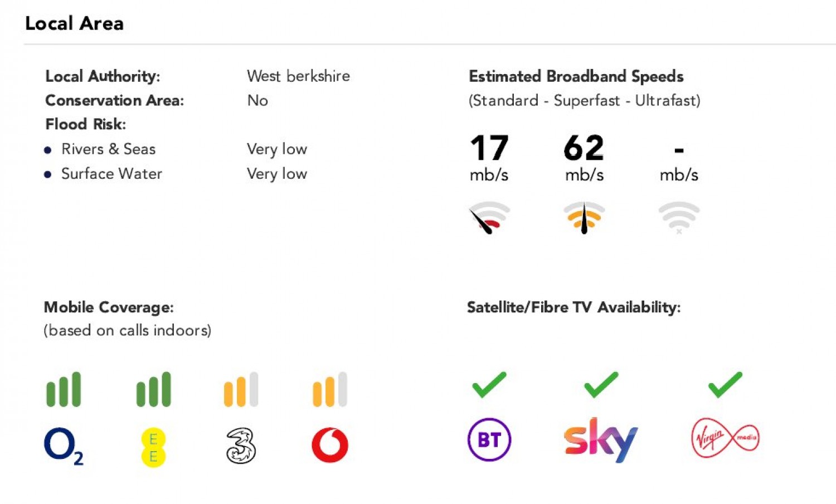Viewport: 836px width, 504px height.
Task: Click the green checkmark above BT
Action: 489,385
